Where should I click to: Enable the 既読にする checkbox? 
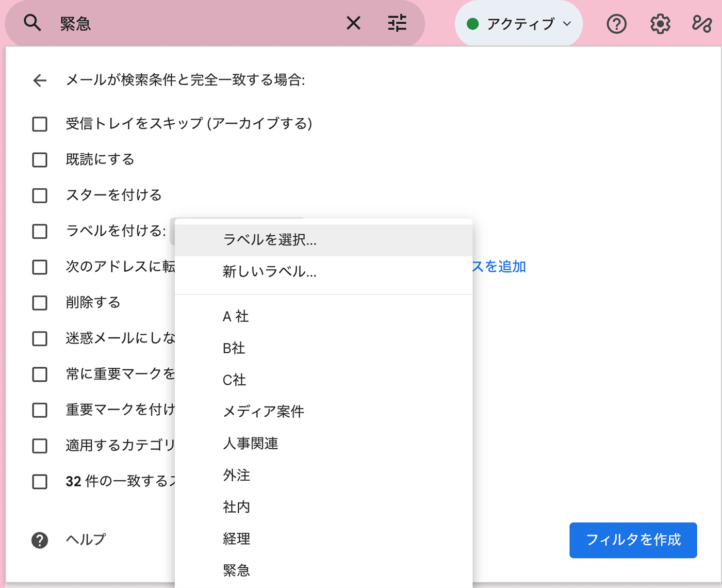[39, 159]
